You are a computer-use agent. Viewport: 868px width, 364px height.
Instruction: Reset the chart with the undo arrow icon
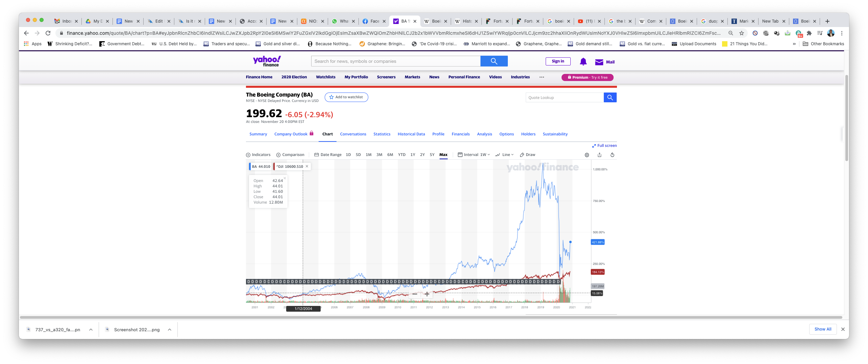point(612,155)
